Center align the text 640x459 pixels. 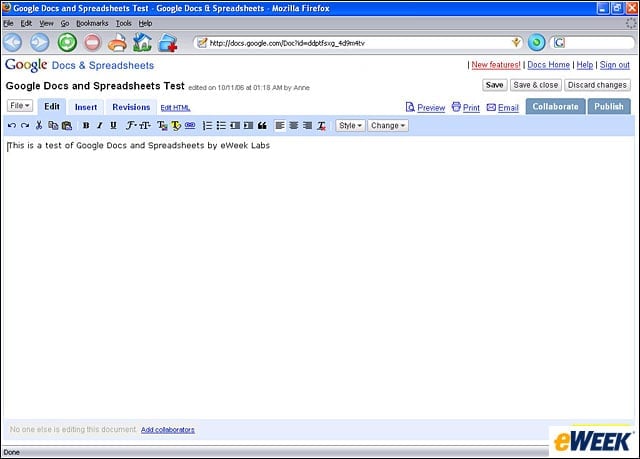click(294, 126)
